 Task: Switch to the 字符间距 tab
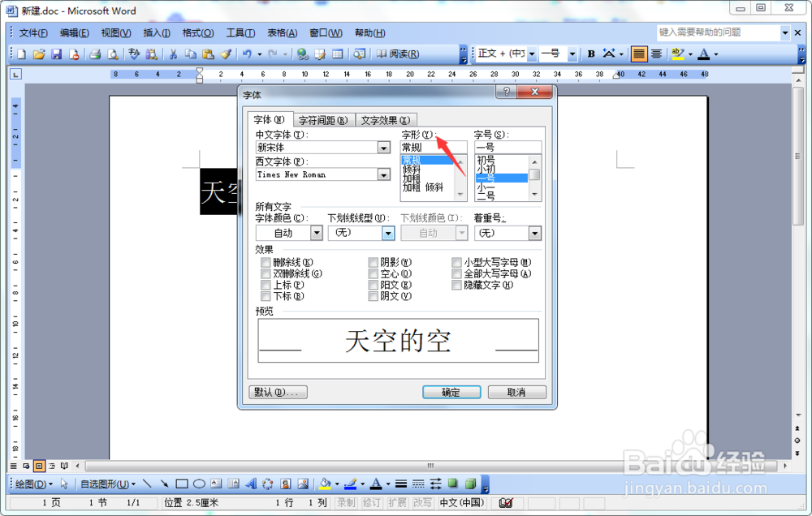pyautogui.click(x=324, y=121)
